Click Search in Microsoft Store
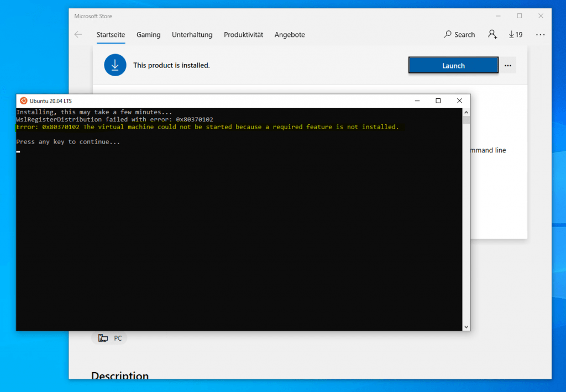This screenshot has width=566, height=392. (459, 35)
